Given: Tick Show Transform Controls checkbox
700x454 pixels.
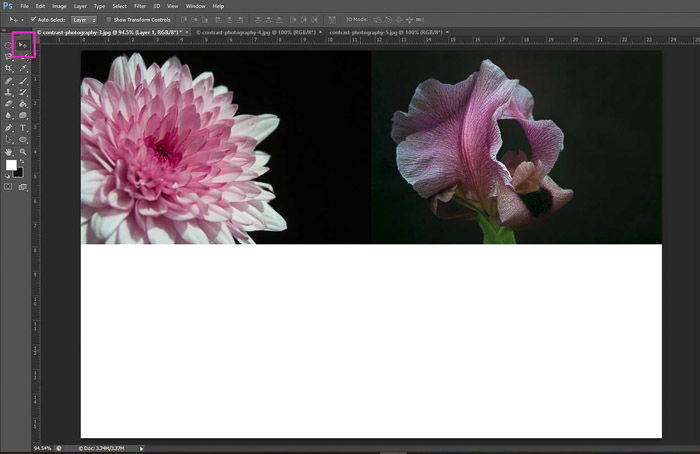Looking at the screenshot, I should point(108,19).
